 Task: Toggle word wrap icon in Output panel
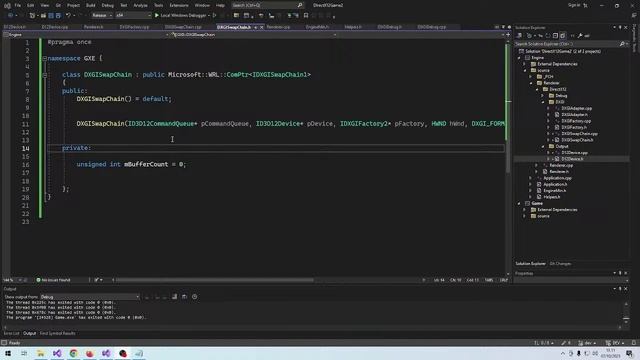point(184,297)
